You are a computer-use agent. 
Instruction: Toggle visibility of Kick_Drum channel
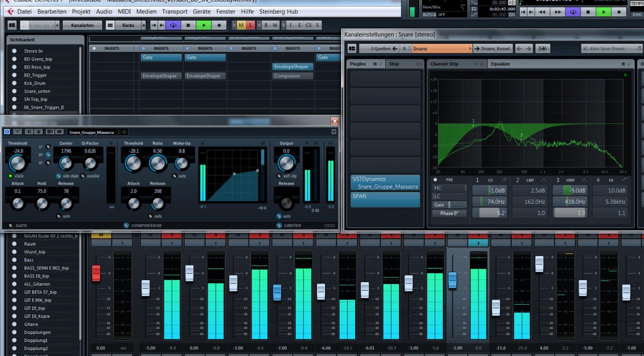(15, 83)
